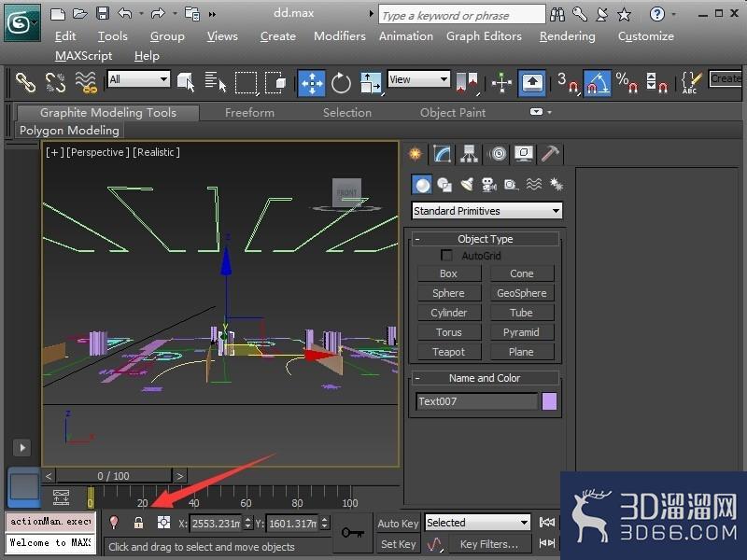Click the New Scene icon

pyautogui.click(x=58, y=14)
